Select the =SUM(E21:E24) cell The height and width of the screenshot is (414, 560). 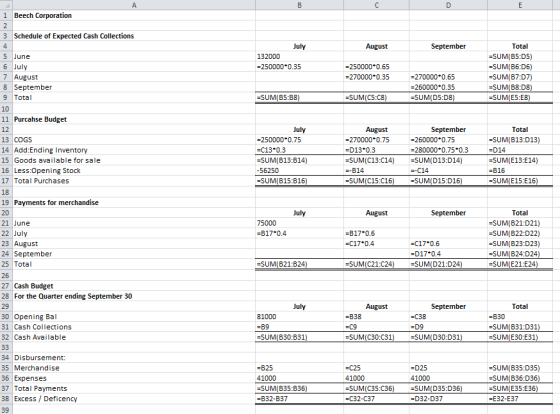pos(520,264)
